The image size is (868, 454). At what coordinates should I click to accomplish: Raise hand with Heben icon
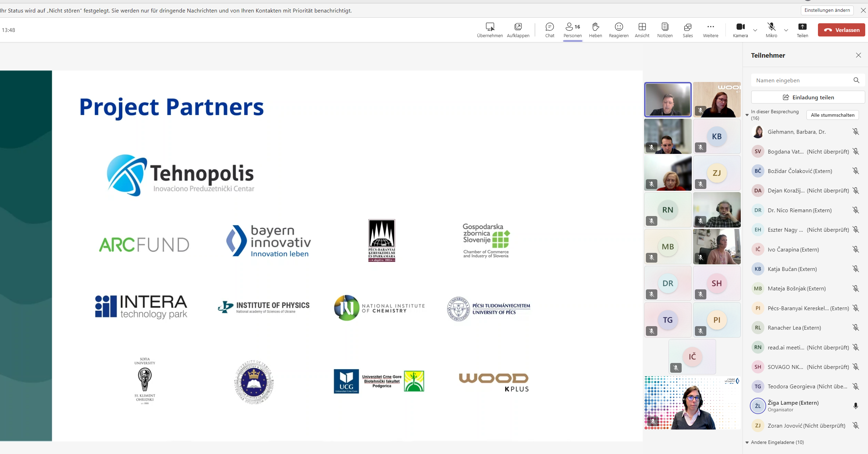coord(595,27)
